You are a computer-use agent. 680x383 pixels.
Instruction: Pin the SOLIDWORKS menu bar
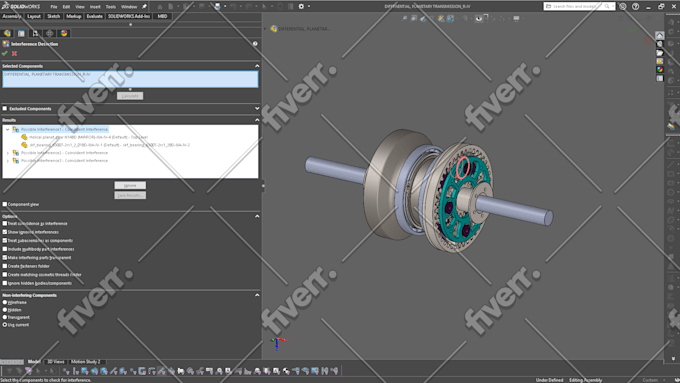(144, 7)
